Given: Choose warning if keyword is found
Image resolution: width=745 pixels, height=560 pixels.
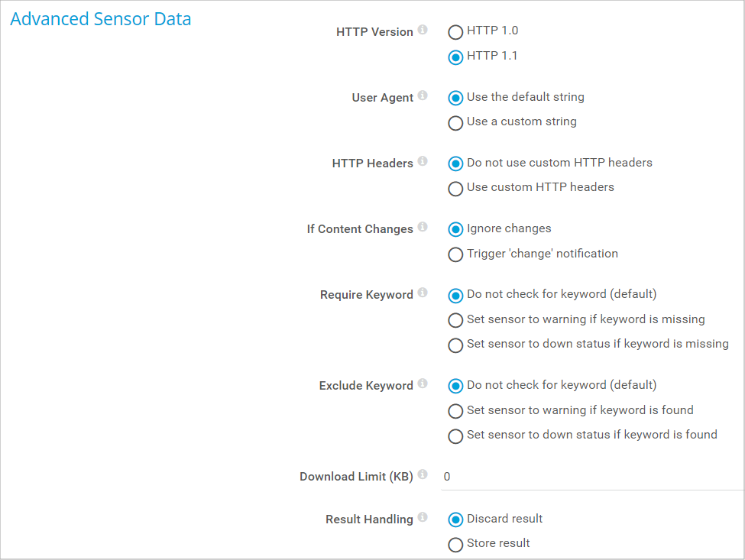Looking at the screenshot, I should click(455, 411).
